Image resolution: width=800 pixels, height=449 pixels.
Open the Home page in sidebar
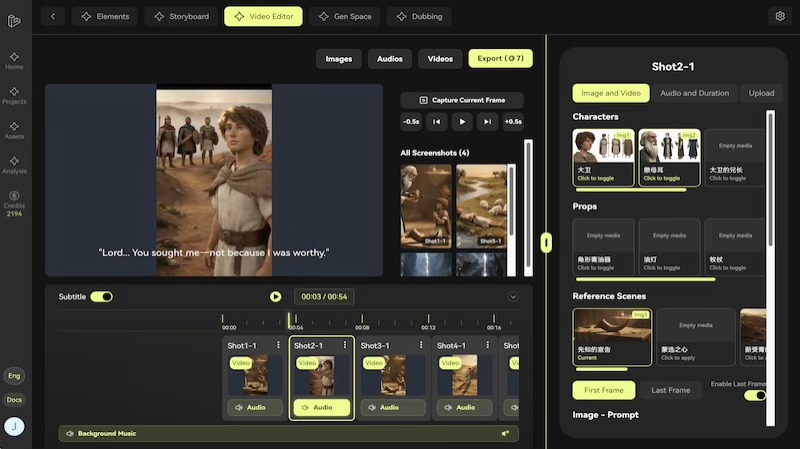(x=14, y=61)
